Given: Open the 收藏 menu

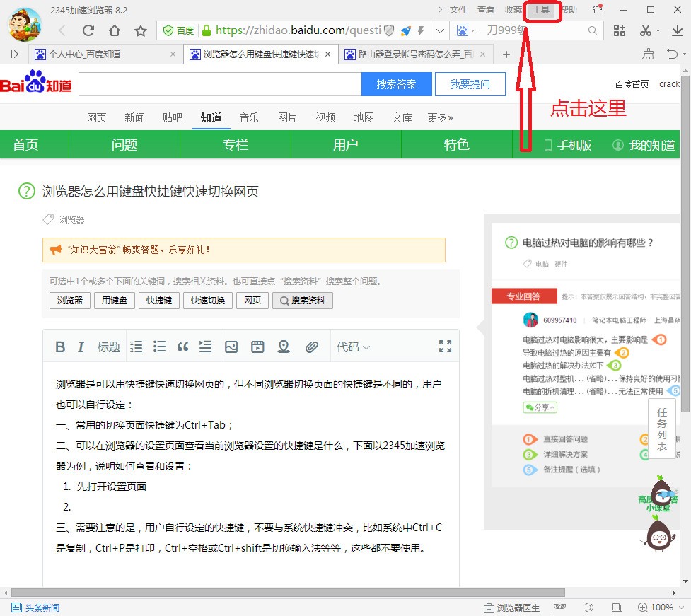Looking at the screenshot, I should point(513,10).
